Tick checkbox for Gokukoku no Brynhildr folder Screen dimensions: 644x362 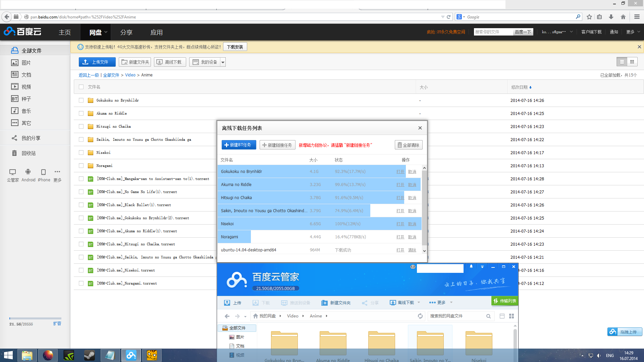[x=81, y=100]
